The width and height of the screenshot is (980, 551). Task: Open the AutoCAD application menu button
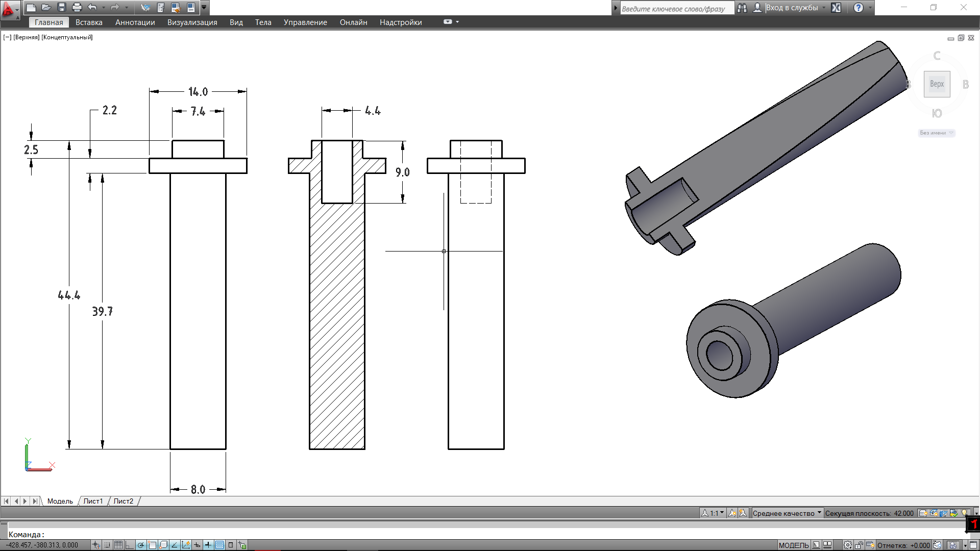coord(9,9)
